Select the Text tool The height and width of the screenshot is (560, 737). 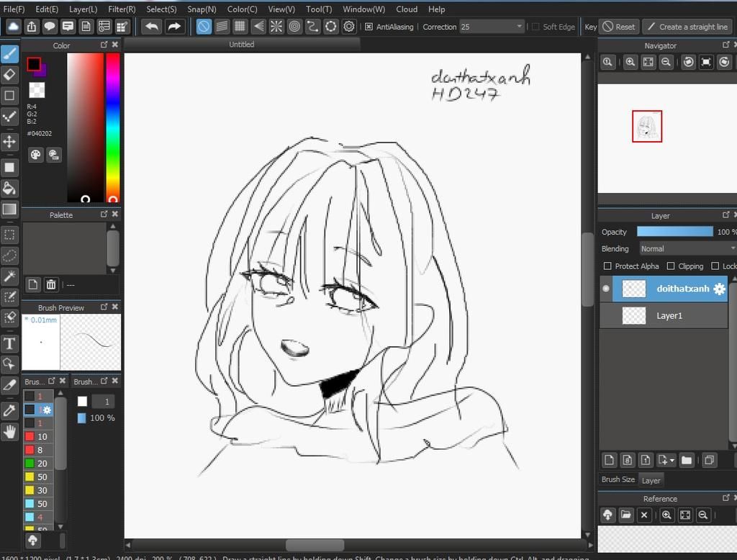pyautogui.click(x=9, y=343)
